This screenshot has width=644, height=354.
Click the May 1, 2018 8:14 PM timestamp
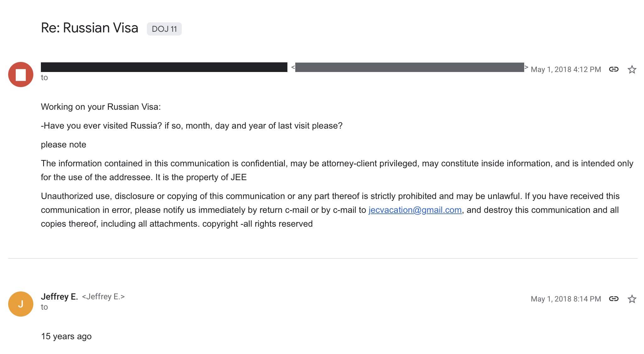pyautogui.click(x=565, y=299)
